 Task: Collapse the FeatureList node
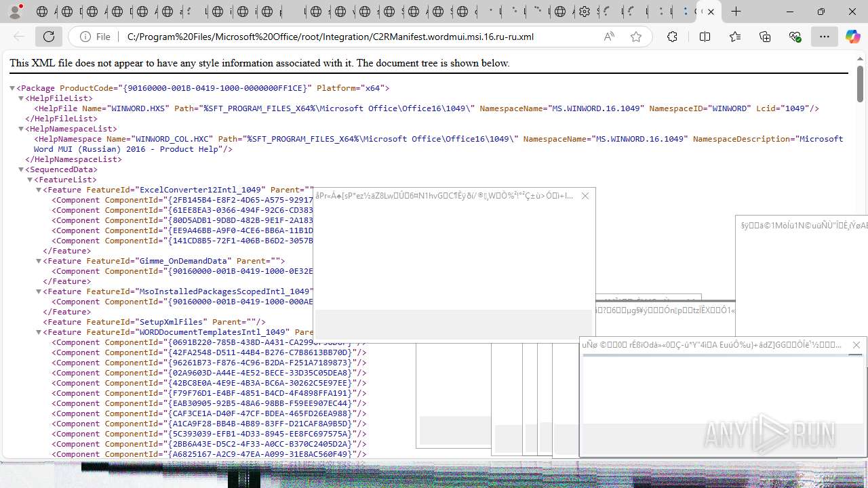click(x=30, y=180)
